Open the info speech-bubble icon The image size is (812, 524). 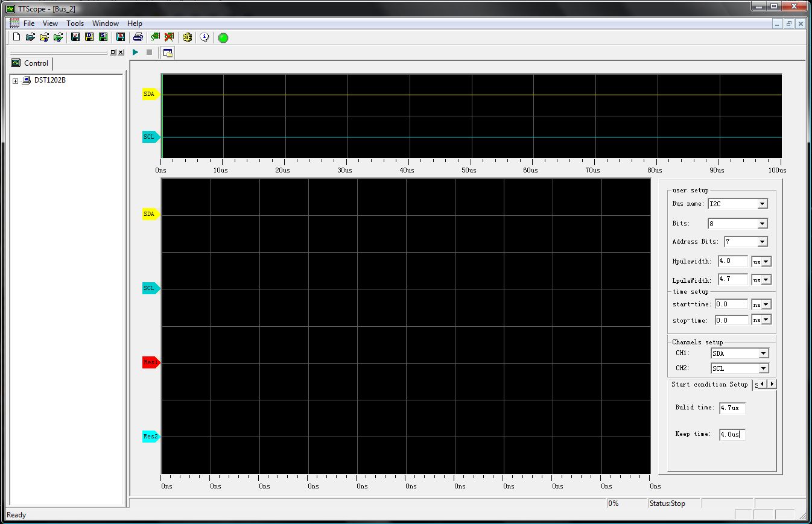[205, 37]
